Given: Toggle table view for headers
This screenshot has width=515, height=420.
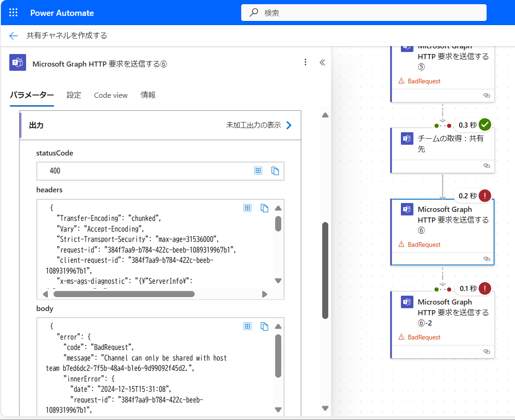Looking at the screenshot, I should (x=247, y=208).
